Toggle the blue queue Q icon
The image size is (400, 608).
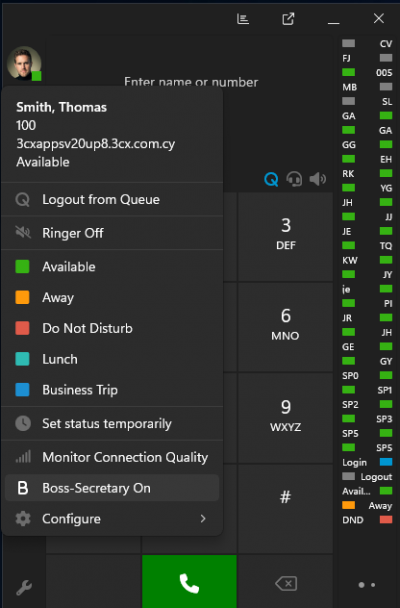(271, 179)
